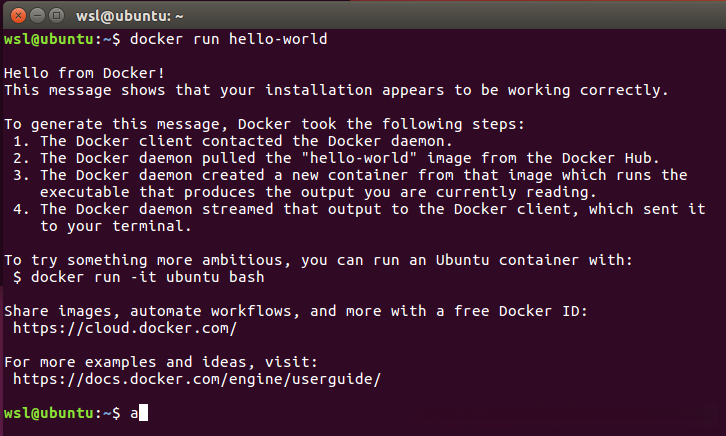Minimize the terminal window

(35, 15)
